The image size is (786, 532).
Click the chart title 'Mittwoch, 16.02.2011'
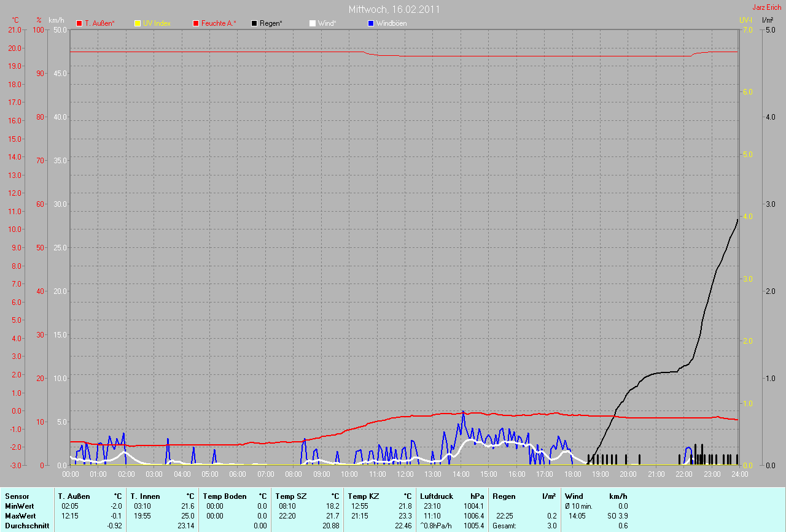[394, 9]
